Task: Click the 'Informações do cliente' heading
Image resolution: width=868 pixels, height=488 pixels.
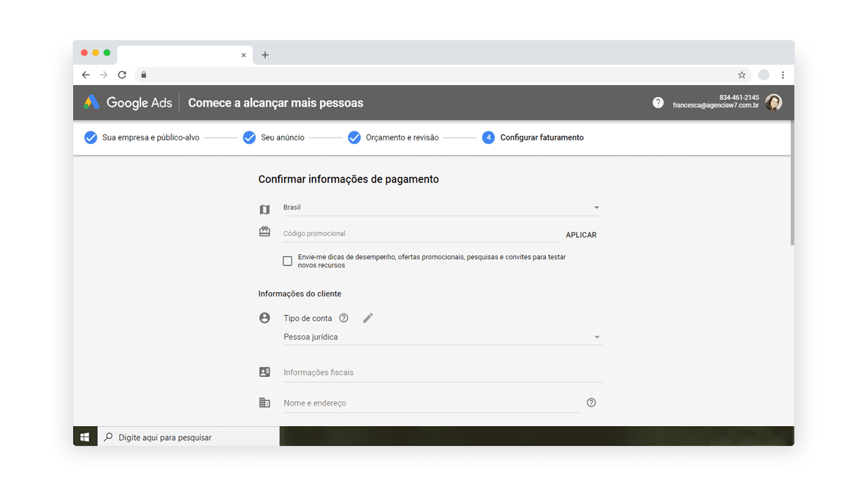Action: pos(299,293)
